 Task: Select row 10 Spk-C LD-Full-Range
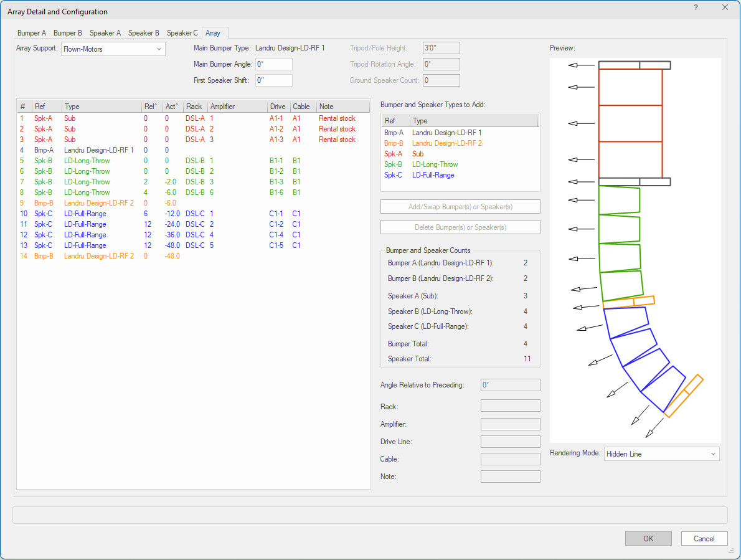[x=193, y=214]
